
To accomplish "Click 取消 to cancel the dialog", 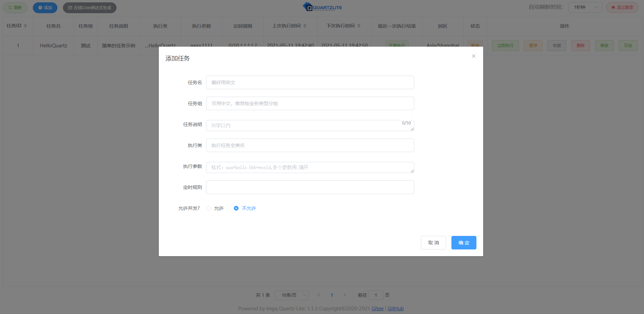I will click(x=433, y=243).
